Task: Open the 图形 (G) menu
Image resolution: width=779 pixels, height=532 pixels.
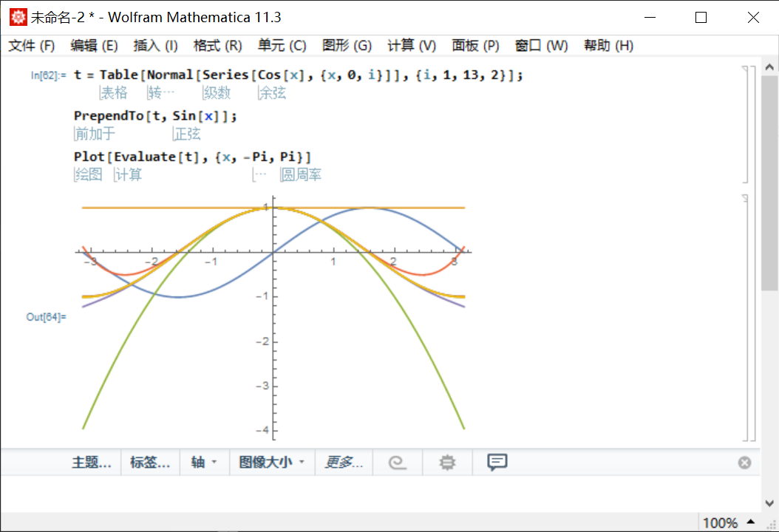Action: pos(347,46)
